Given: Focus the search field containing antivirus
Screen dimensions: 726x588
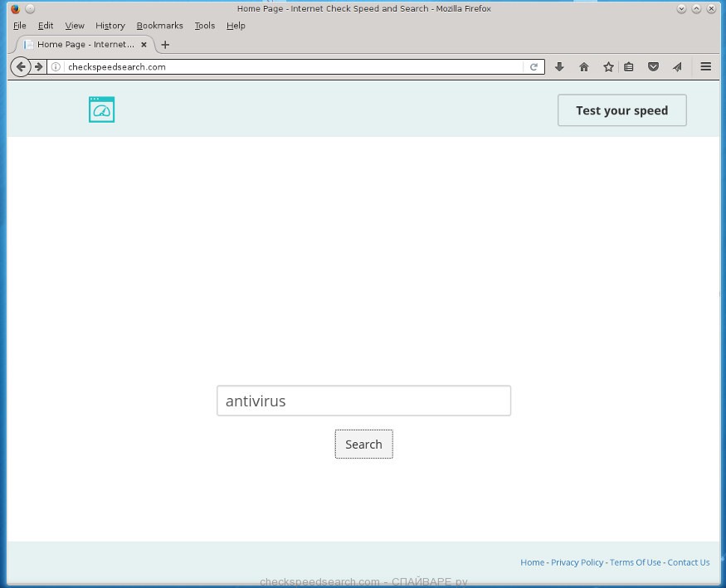Looking at the screenshot, I should tap(363, 401).
